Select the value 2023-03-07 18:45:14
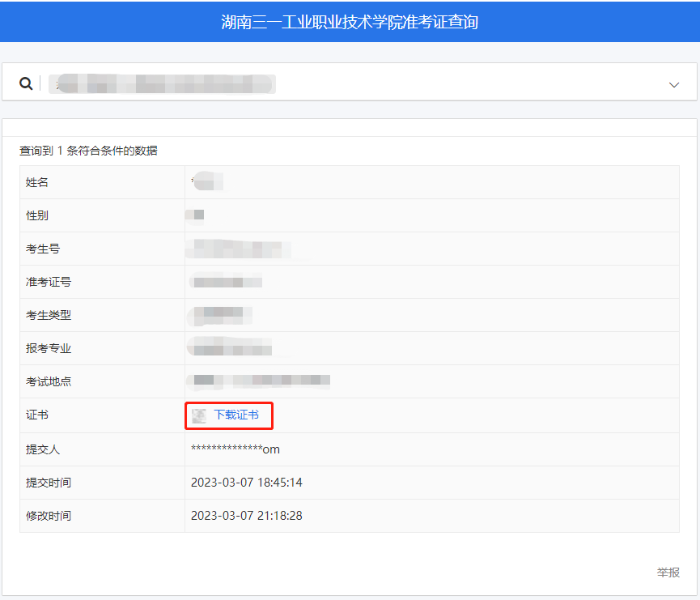The width and height of the screenshot is (700, 600). [x=247, y=483]
